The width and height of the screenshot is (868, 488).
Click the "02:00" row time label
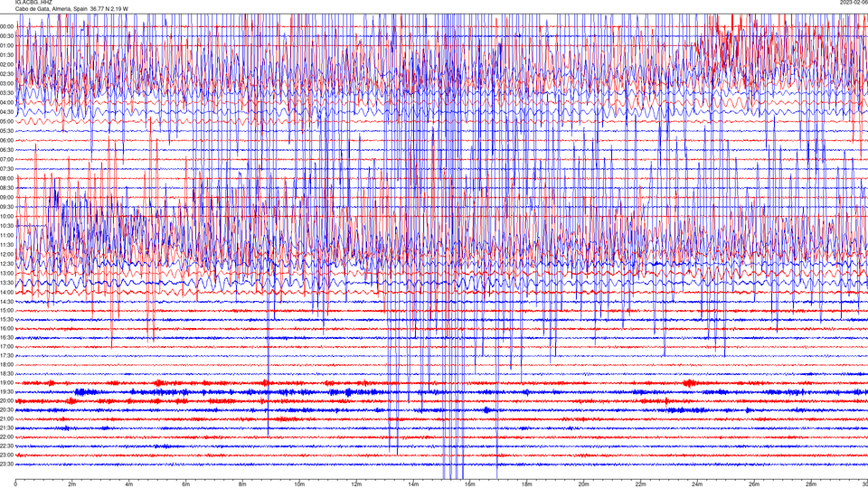[6, 65]
